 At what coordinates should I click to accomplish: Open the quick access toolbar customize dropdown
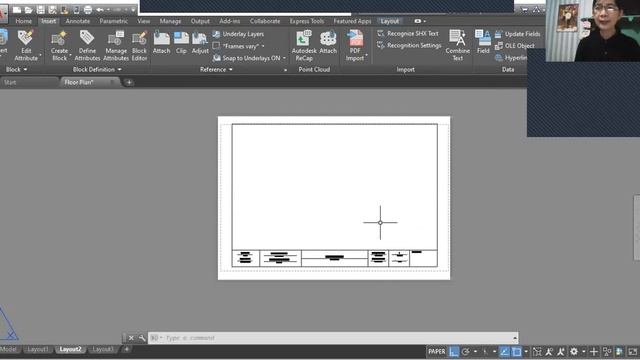coord(133,9)
